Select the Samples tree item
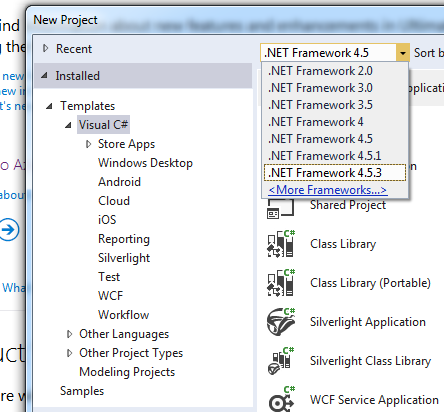 (82, 391)
